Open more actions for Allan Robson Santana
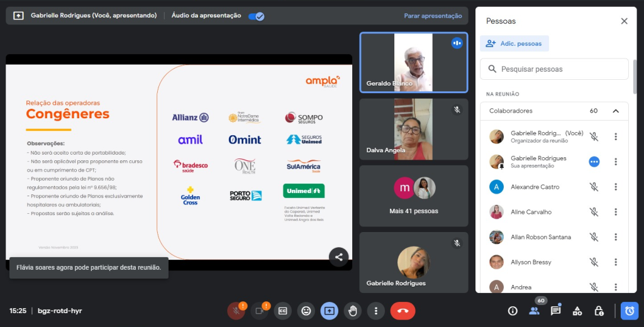The height and width of the screenshot is (327, 644). [616, 237]
